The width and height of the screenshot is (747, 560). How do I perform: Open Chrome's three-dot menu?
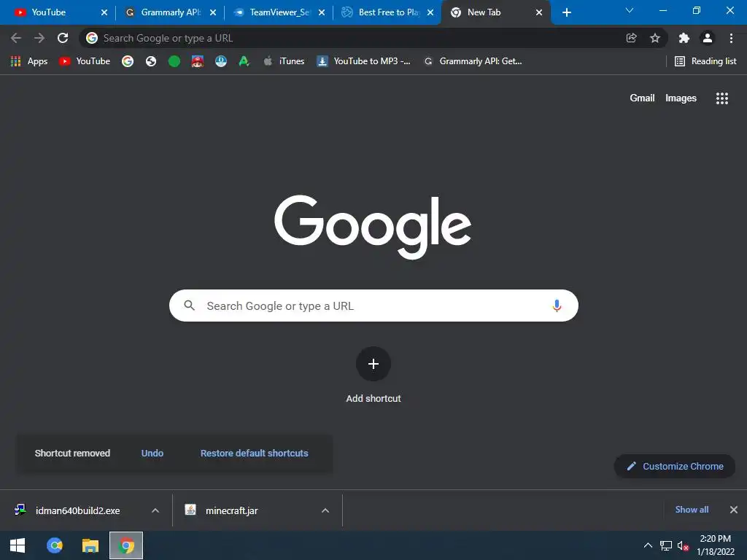tap(731, 38)
